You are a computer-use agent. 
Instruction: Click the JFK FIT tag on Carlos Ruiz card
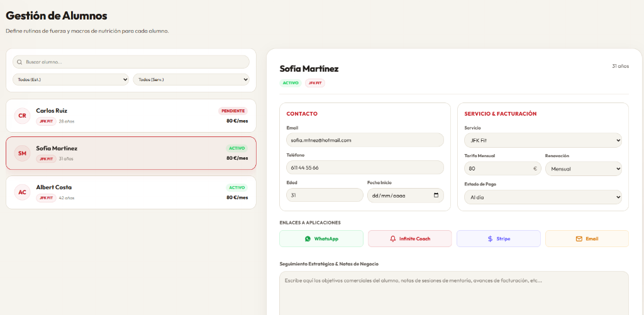click(x=46, y=121)
